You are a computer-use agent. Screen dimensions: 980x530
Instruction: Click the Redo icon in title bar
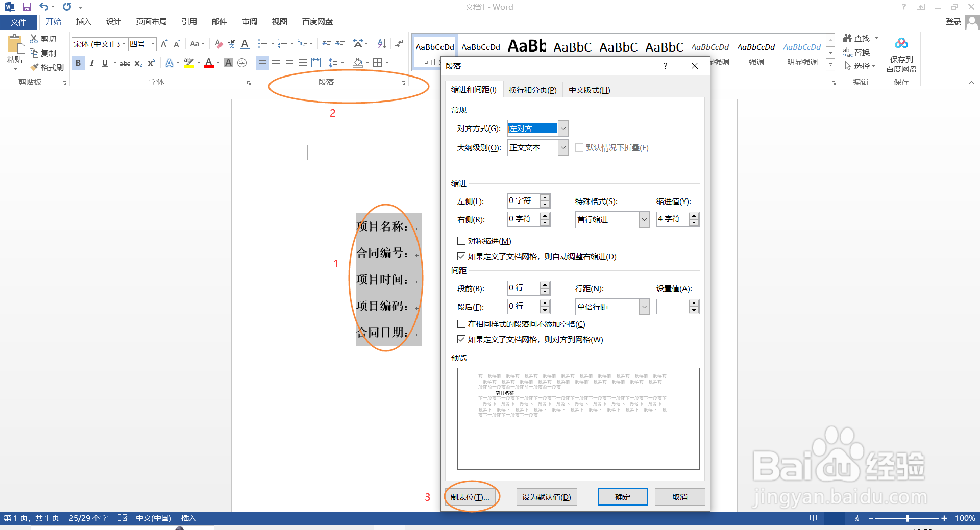click(x=67, y=7)
